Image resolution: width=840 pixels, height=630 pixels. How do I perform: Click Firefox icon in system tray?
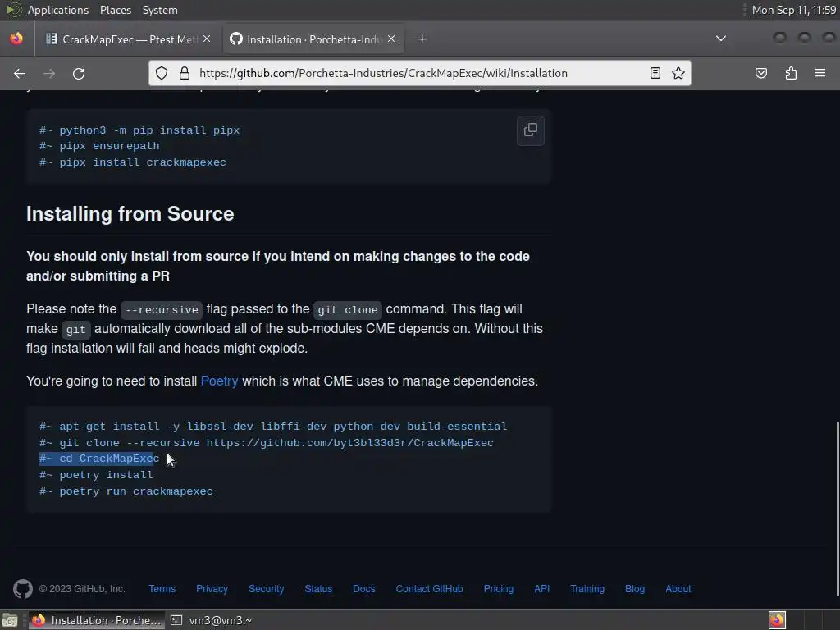tap(777, 620)
